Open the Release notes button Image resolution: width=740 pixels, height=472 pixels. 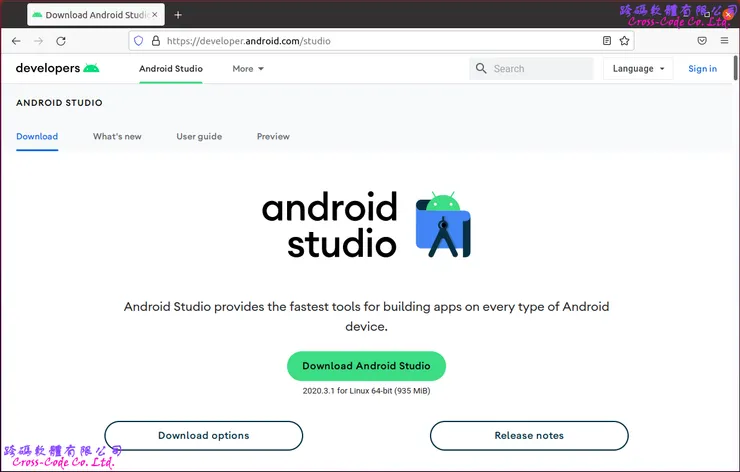(x=529, y=436)
